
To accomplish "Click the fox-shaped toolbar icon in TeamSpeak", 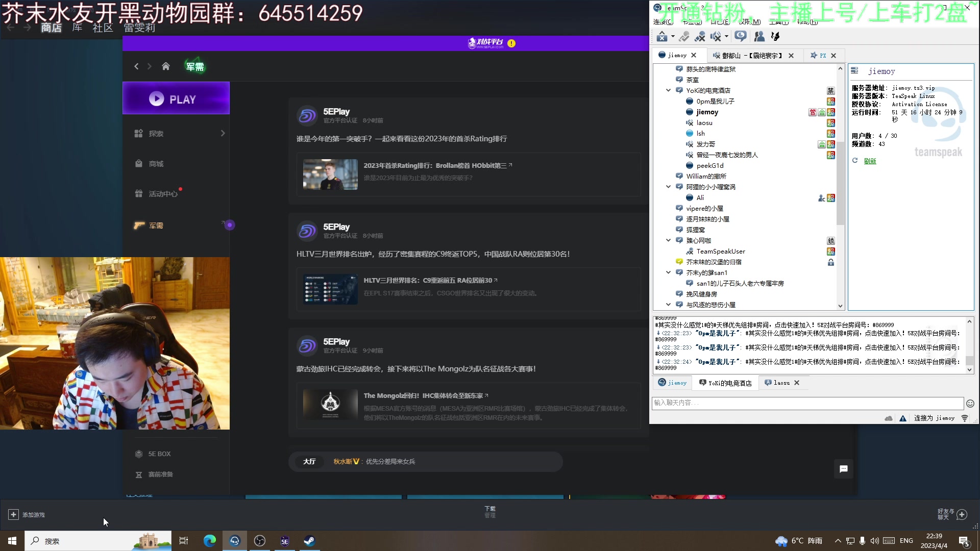I will tap(775, 36).
